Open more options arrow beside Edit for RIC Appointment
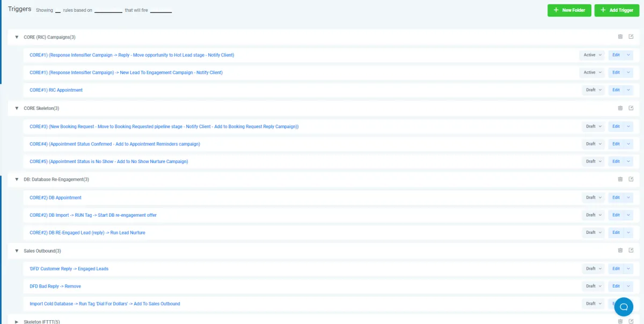 (x=629, y=90)
